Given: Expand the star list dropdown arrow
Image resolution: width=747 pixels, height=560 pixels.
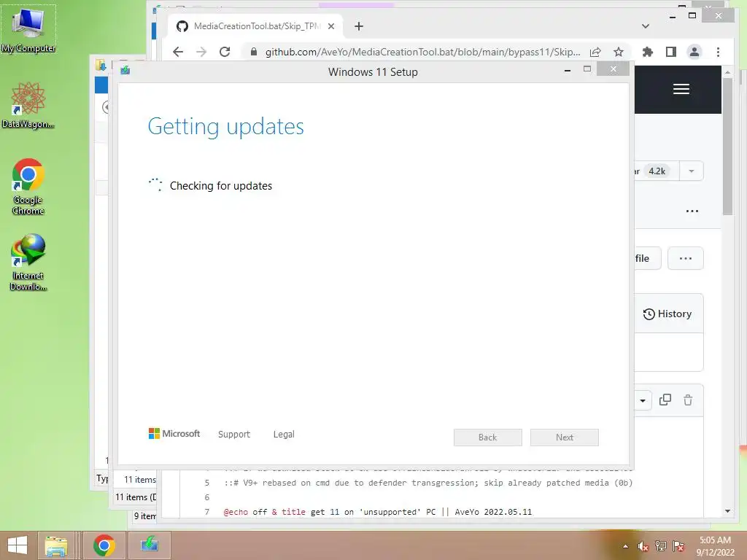Looking at the screenshot, I should coord(692,171).
